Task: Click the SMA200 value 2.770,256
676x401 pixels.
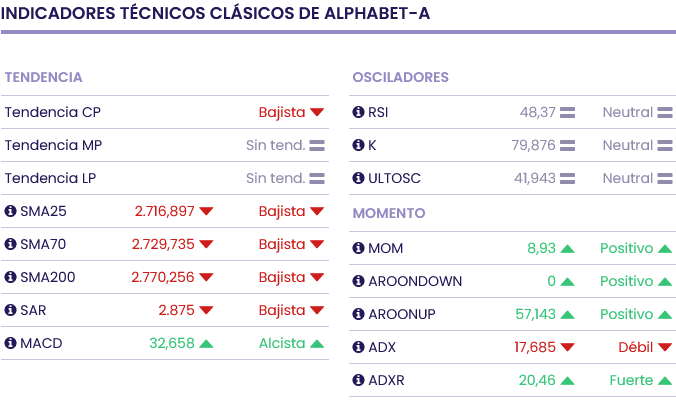Action: point(163,277)
